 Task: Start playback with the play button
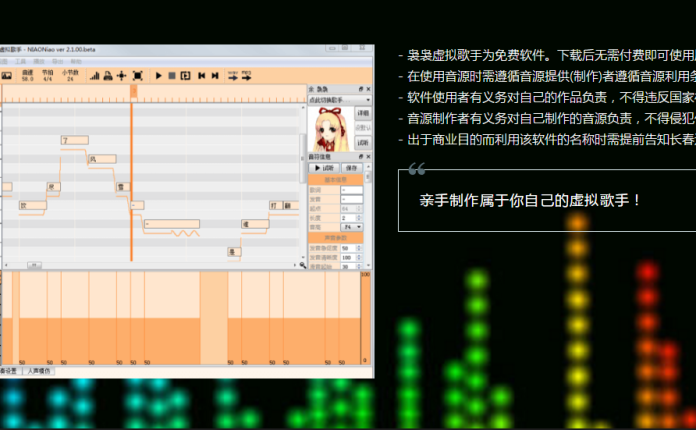[158, 76]
